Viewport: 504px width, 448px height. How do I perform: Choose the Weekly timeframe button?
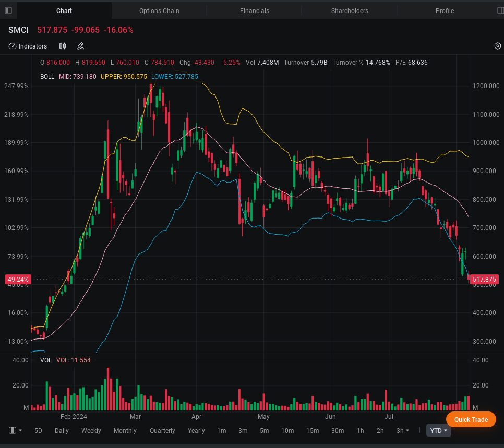click(91, 431)
